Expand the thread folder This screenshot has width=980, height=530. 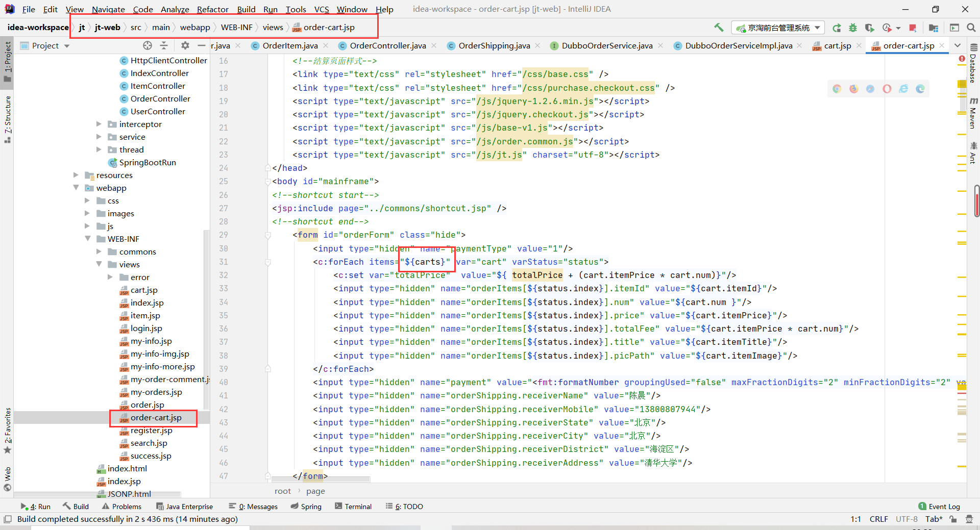coord(99,149)
